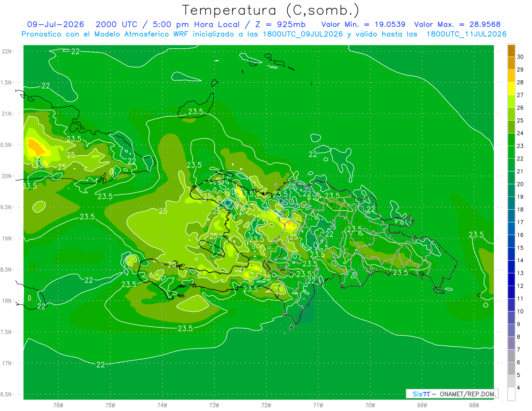Click the longitude label '70W'

tap(370, 405)
